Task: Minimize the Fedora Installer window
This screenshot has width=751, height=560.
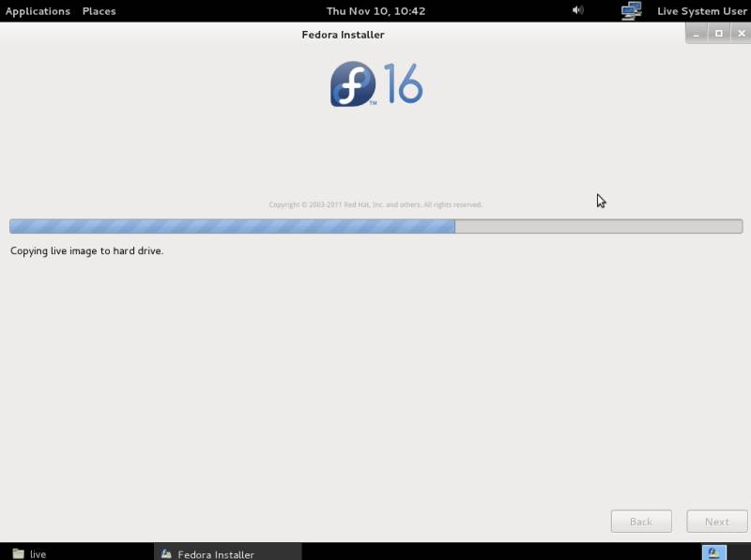Action: coord(697,34)
